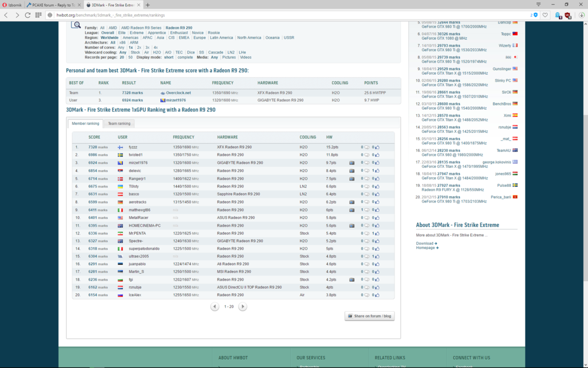Set videocard cooling filter to LN2

tap(231, 52)
